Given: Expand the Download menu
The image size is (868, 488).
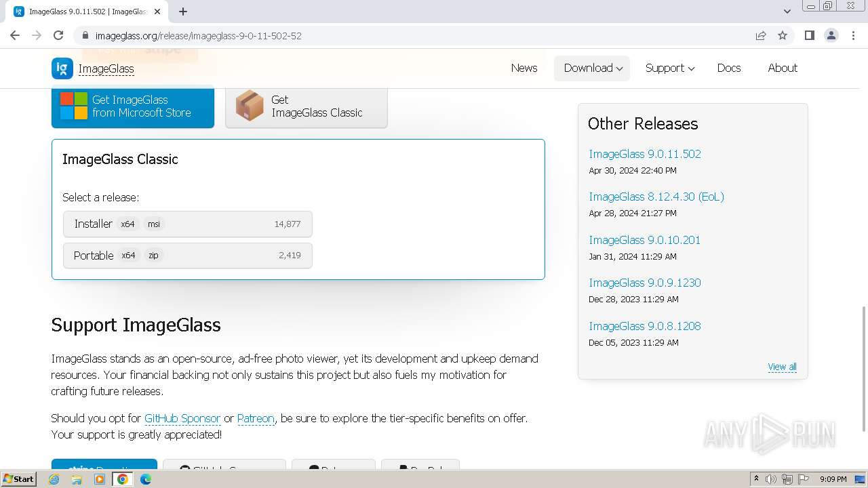Looking at the screenshot, I should point(593,68).
